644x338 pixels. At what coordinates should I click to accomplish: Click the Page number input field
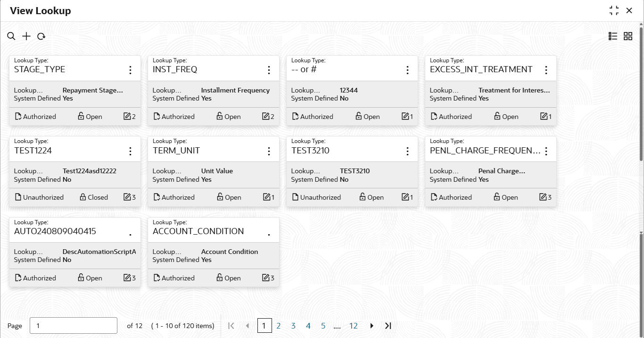point(73,326)
